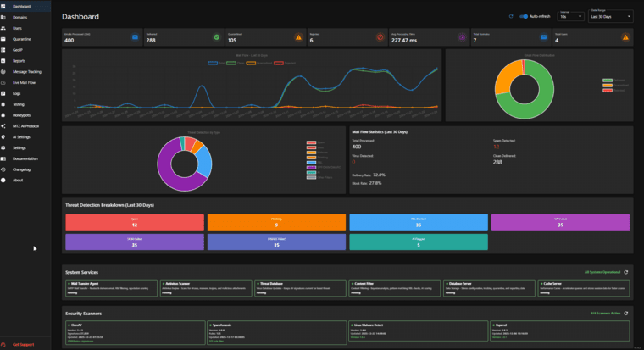This screenshot has width=644, height=350.
Task: Click the icon on Total Domains card
Action: 543,37
